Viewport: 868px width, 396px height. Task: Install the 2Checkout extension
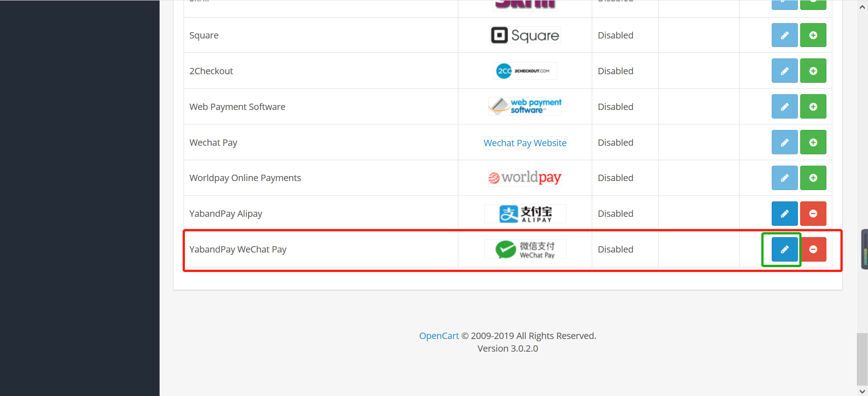click(813, 71)
